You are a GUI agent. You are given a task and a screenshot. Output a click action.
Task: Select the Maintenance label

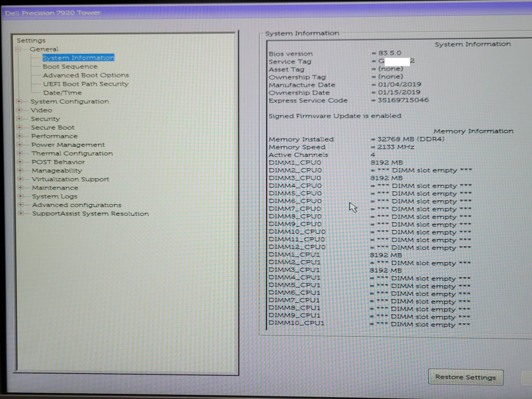coord(55,188)
